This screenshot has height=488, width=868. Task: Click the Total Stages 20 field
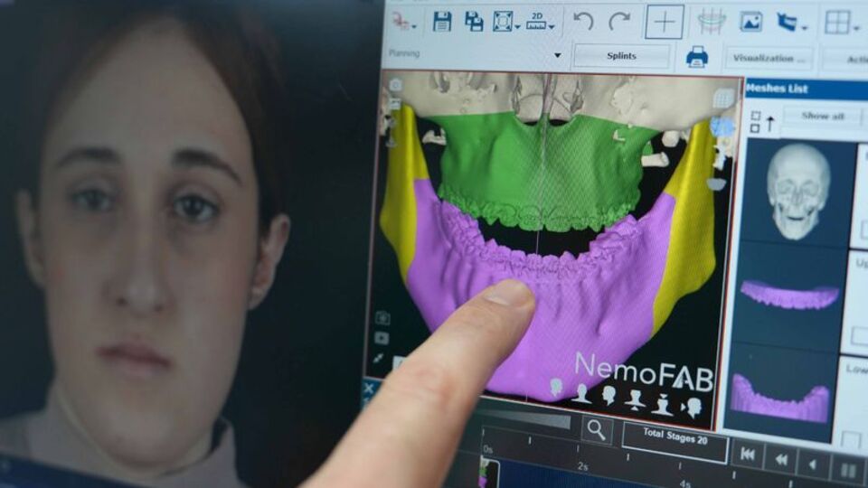click(x=675, y=441)
